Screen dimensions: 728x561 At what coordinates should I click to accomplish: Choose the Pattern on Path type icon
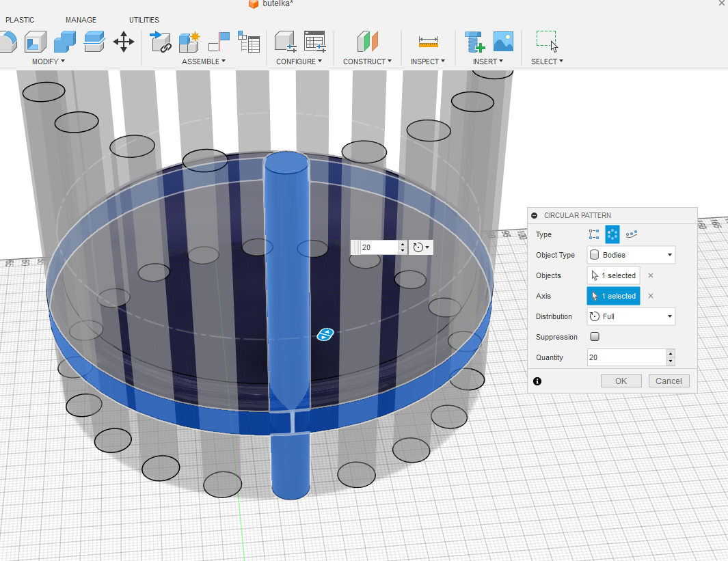click(x=632, y=234)
